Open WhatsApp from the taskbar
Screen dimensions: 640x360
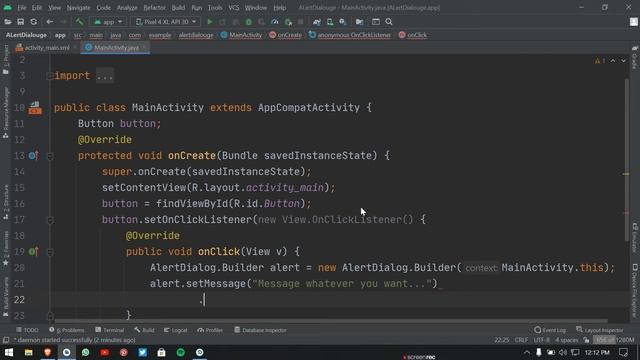pyautogui.click(x=85, y=352)
